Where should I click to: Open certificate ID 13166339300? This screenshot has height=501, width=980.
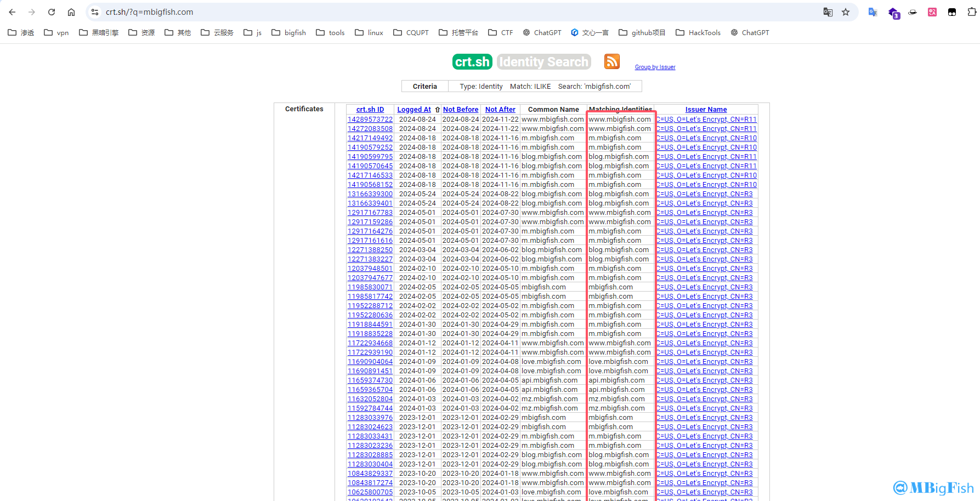[x=370, y=194]
